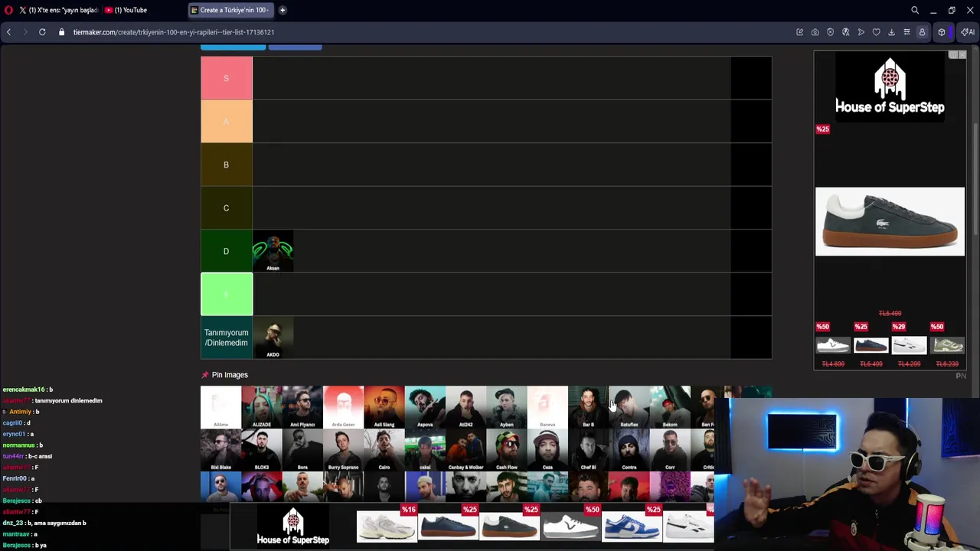Open the browser tab search magnifier

pyautogui.click(x=915, y=10)
